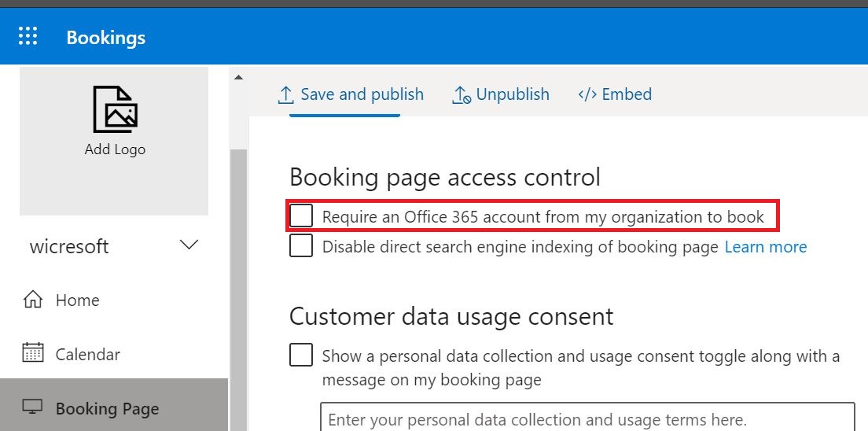The image size is (868, 431).
Task: Click the sidebar scroll up arrow
Action: [x=238, y=77]
